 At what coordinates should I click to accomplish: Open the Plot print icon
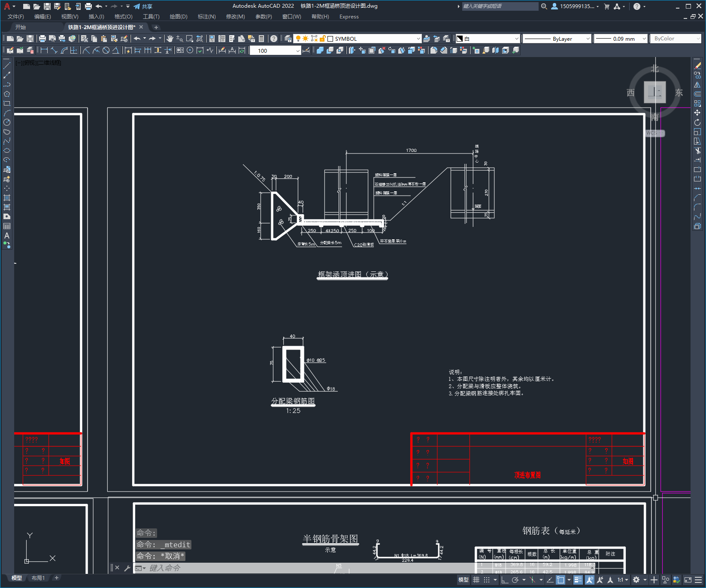[x=42, y=39]
